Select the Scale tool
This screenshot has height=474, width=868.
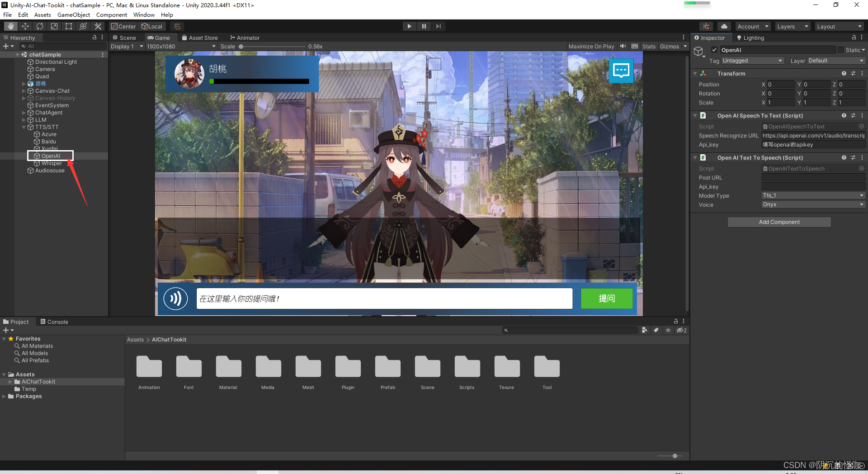pyautogui.click(x=54, y=26)
